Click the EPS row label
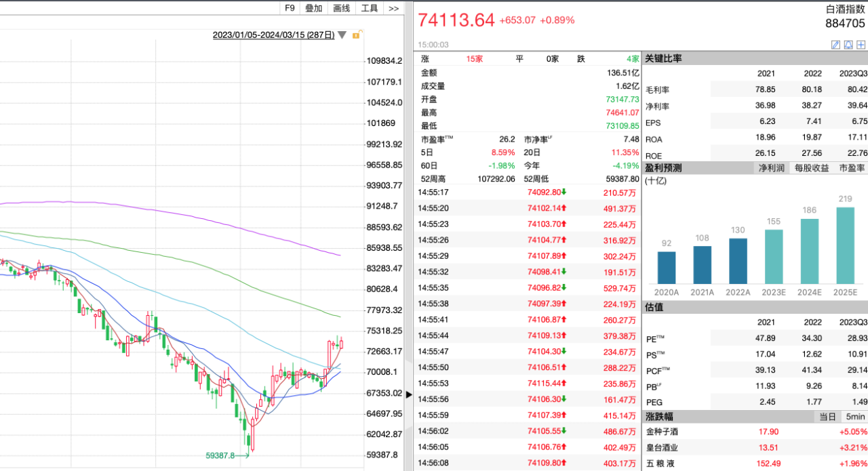This screenshot has width=868, height=471. point(653,122)
